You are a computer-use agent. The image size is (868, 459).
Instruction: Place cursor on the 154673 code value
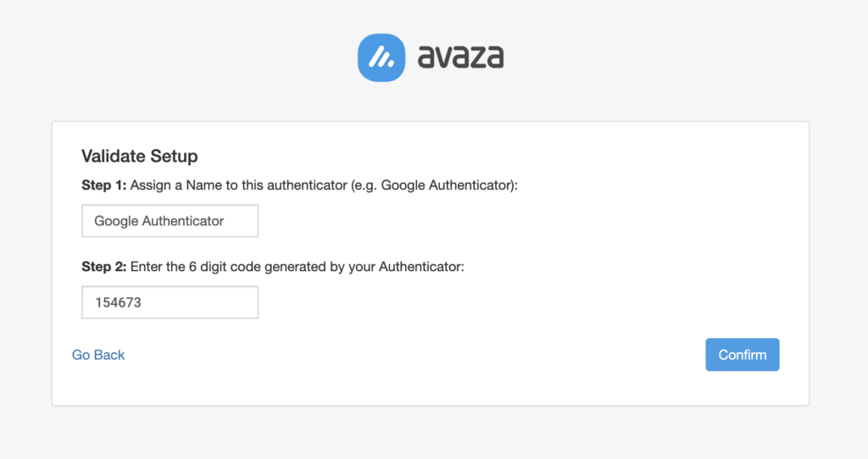[x=118, y=302]
